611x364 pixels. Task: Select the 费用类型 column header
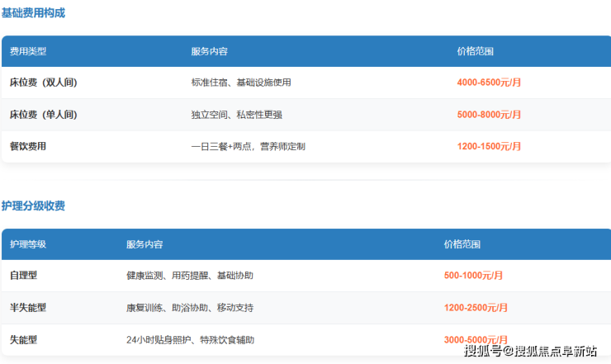pyautogui.click(x=28, y=51)
